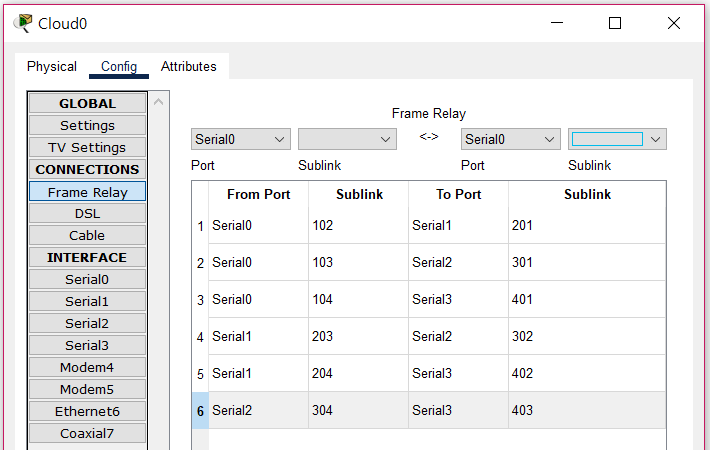
Task: Select row 6 header in table
Action: coord(200,411)
